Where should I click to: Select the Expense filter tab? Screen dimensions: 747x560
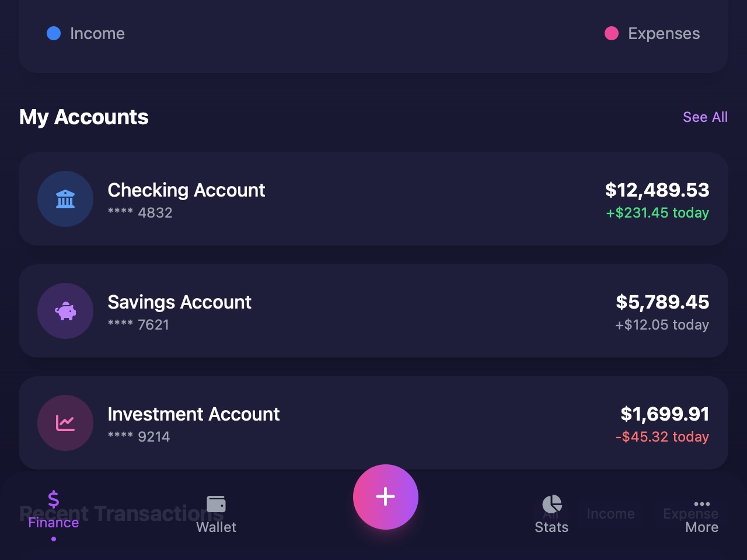point(690,514)
